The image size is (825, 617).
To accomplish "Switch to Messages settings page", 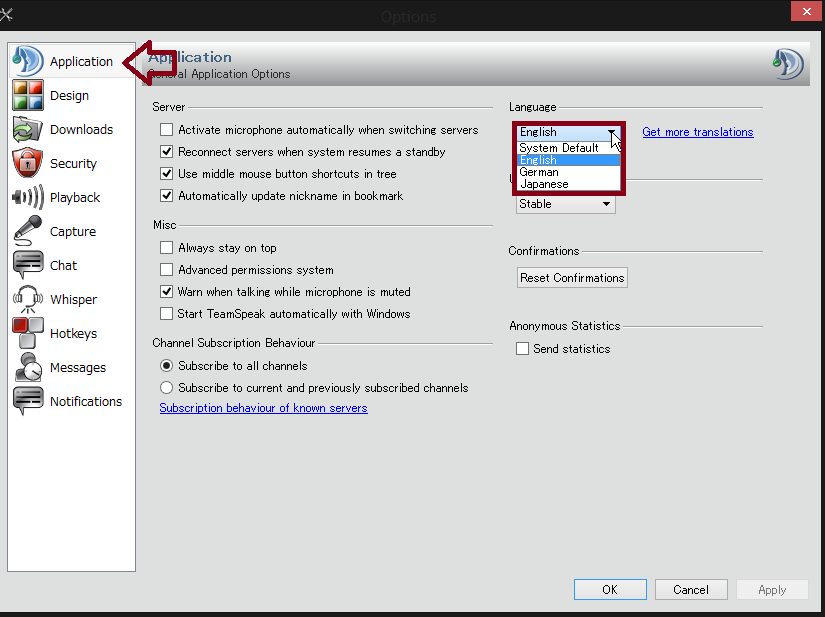I will pos(77,367).
